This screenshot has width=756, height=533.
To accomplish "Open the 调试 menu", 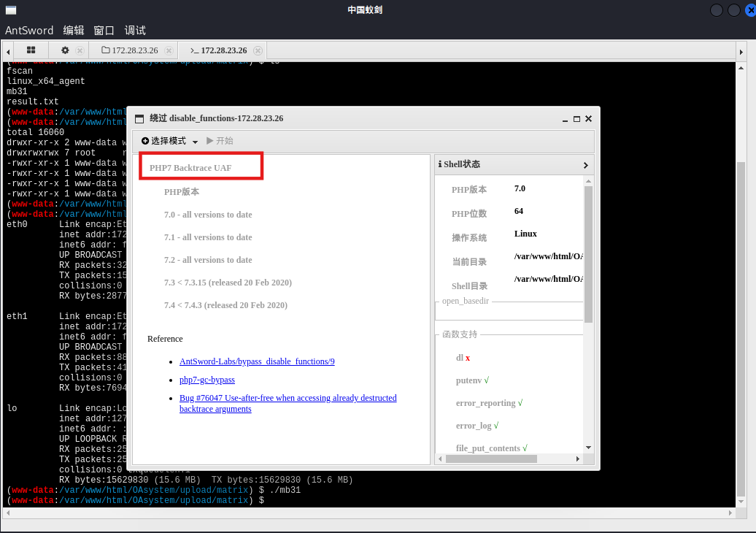I will [135, 31].
